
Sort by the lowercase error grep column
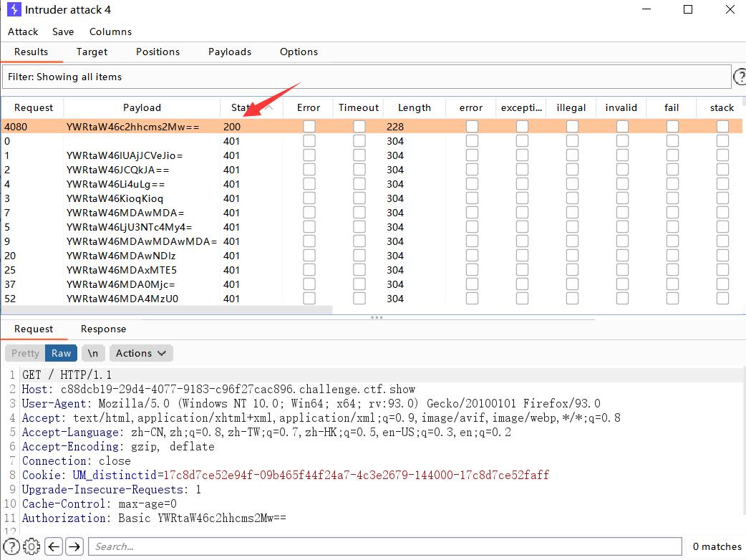[x=471, y=107]
